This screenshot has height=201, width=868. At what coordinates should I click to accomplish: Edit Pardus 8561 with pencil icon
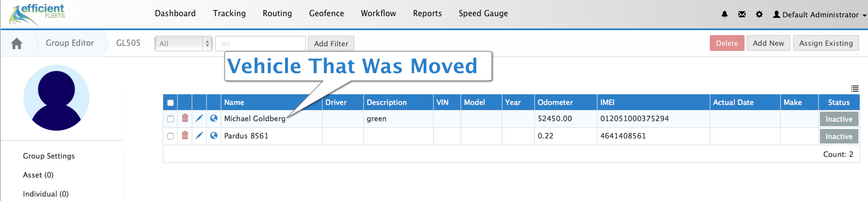pos(200,136)
